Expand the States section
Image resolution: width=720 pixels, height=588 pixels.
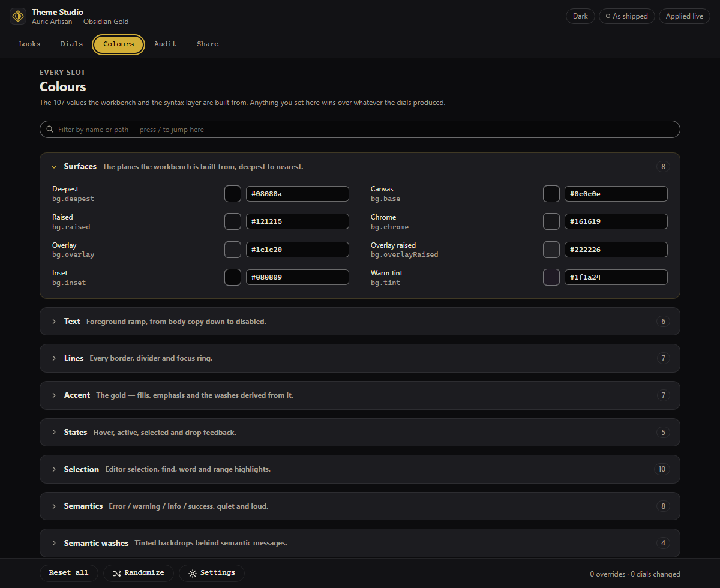coord(359,432)
